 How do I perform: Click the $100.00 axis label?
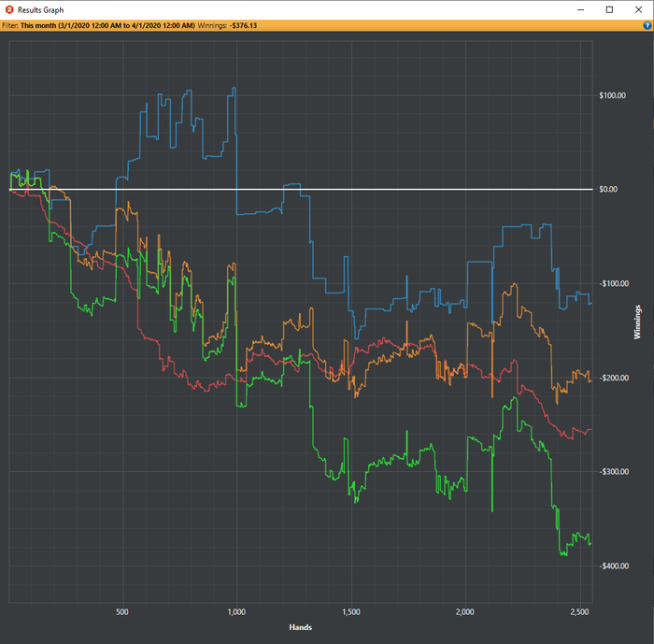[612, 95]
